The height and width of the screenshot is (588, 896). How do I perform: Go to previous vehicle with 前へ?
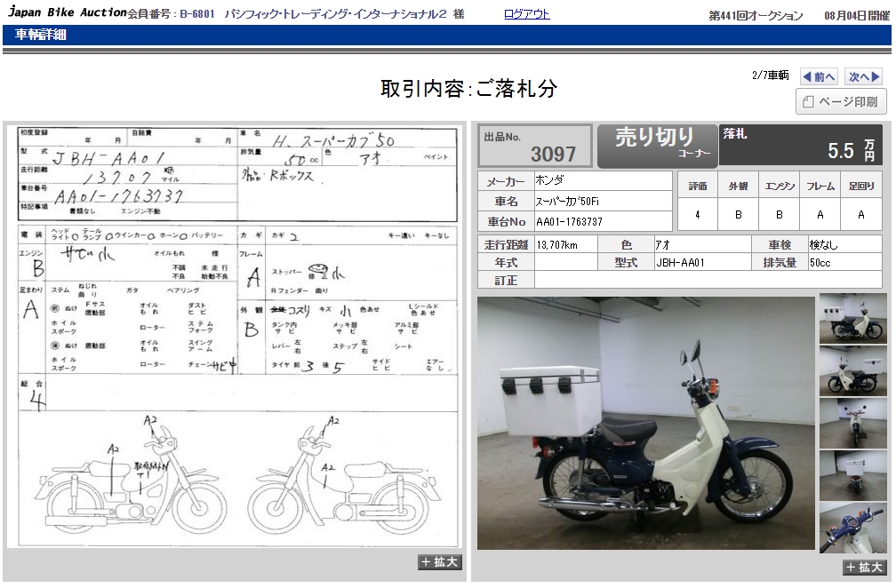(820, 76)
